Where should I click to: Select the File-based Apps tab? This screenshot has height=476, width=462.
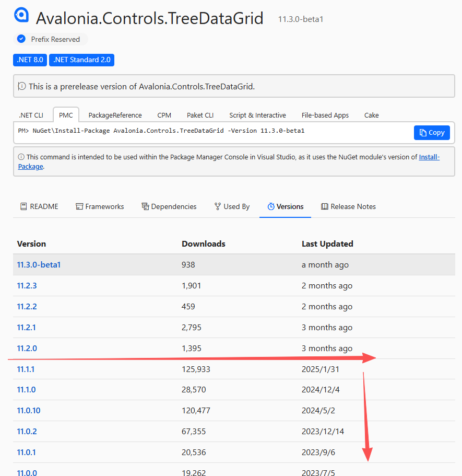325,115
